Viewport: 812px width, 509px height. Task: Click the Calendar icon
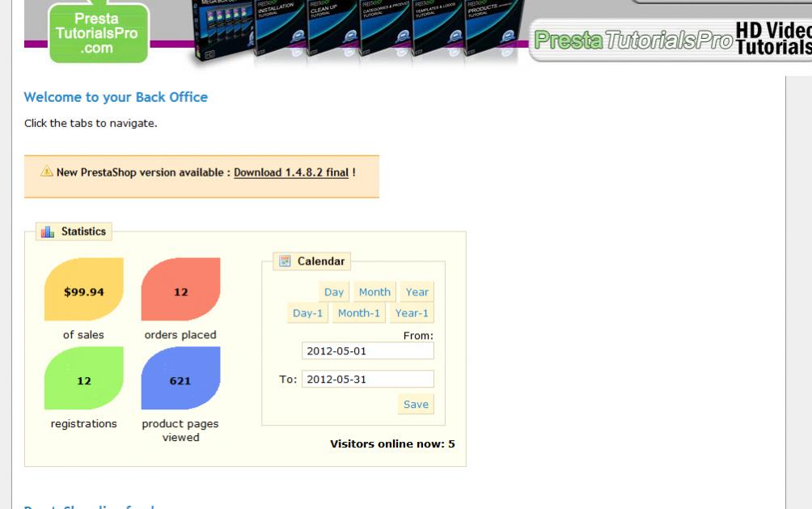(x=285, y=261)
